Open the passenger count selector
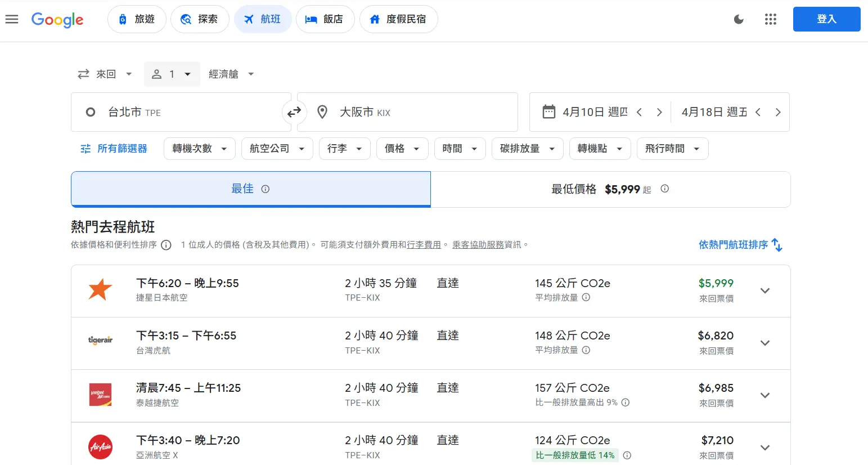Viewport: 868px width, 465px height. [x=172, y=74]
